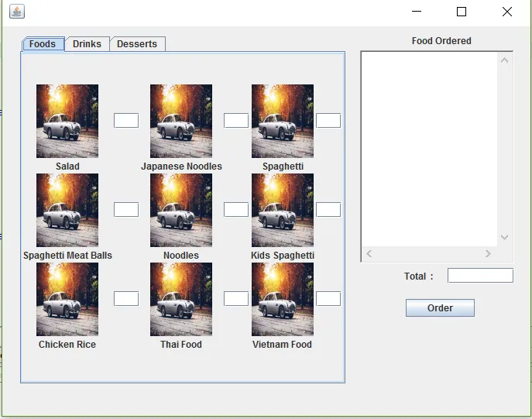Screen dimensions: 532x419
Task: Click the Java icon in title bar
Action: (17, 12)
